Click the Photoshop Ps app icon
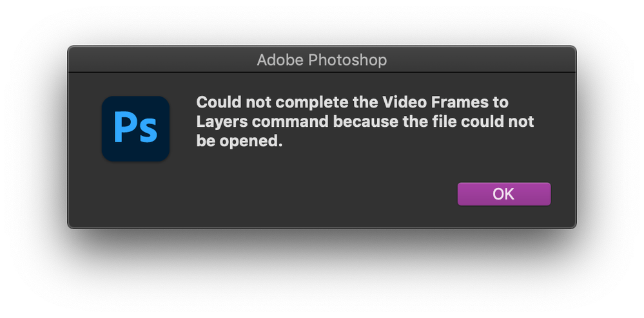The width and height of the screenshot is (644, 318). 135,129
